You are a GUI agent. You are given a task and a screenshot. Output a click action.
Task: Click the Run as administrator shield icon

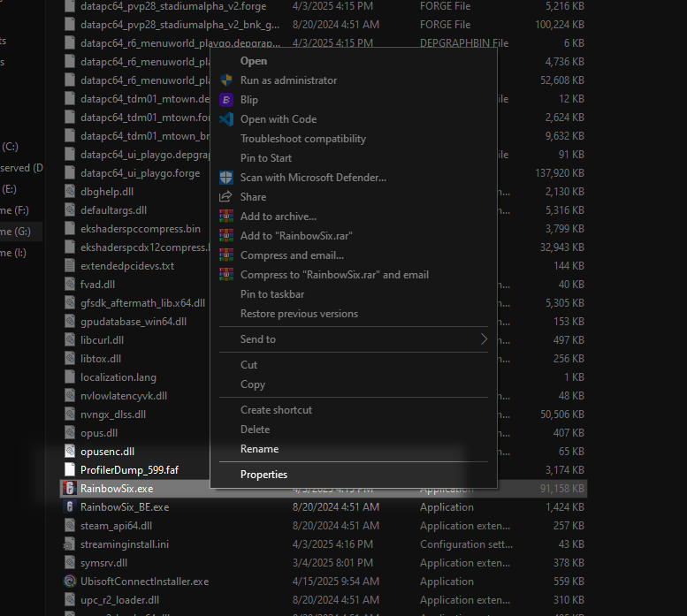click(x=226, y=80)
